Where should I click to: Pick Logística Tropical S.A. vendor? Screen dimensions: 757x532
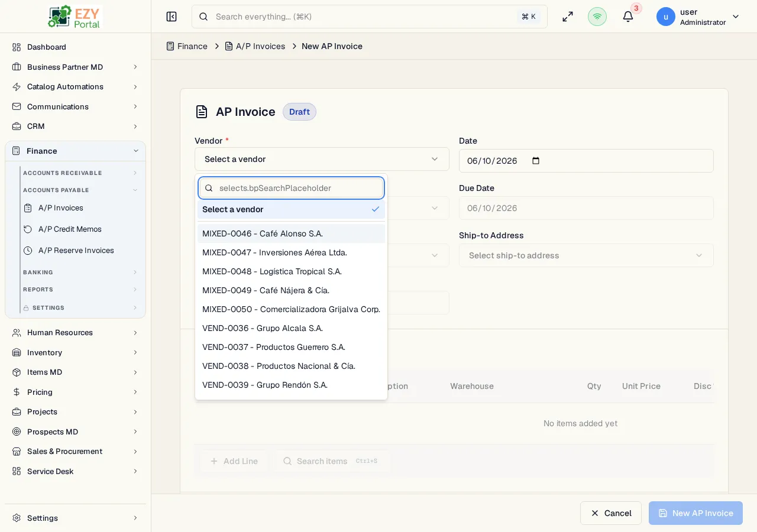(x=291, y=271)
